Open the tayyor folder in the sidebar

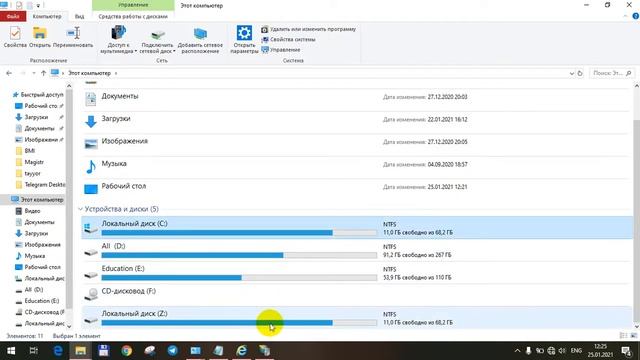coord(32,173)
